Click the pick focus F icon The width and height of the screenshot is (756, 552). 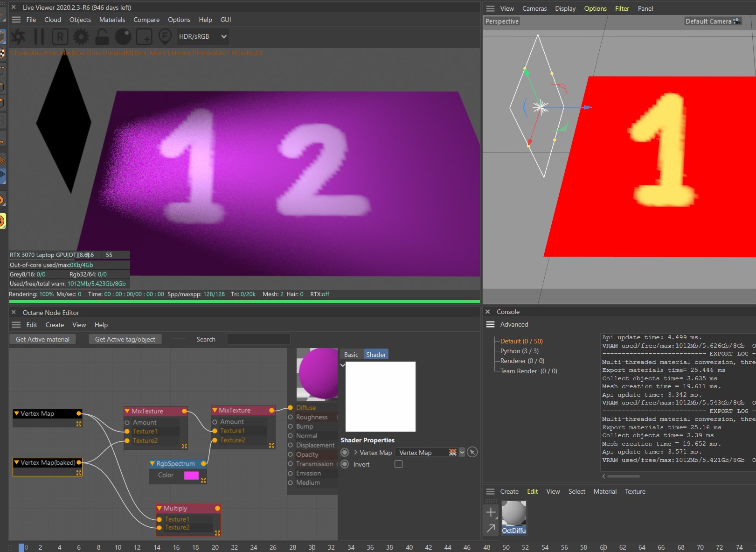[165, 36]
